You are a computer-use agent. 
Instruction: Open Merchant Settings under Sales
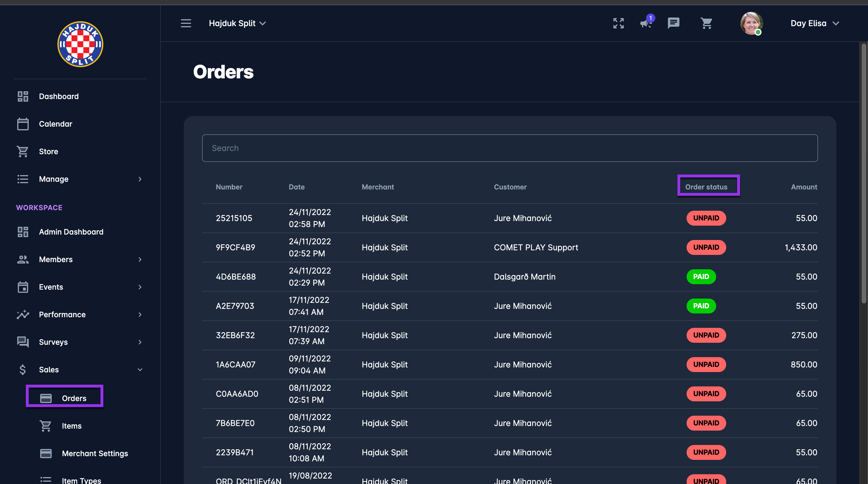pyautogui.click(x=95, y=453)
